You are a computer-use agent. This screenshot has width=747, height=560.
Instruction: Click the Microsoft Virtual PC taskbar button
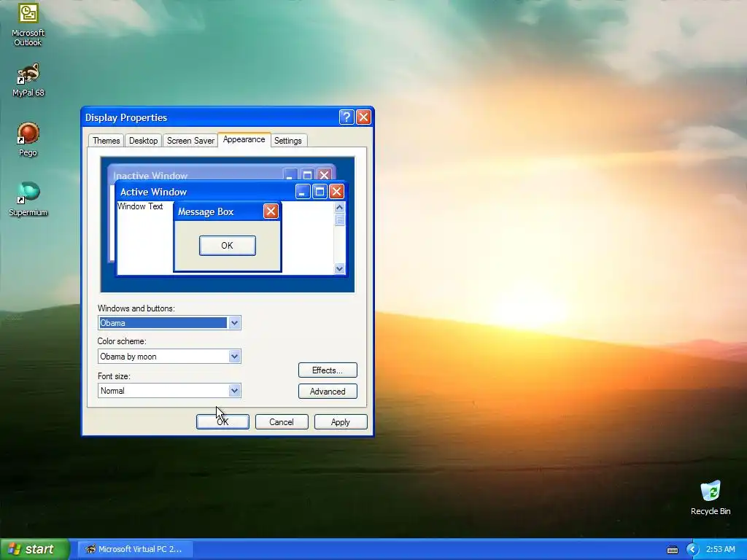[135, 549]
